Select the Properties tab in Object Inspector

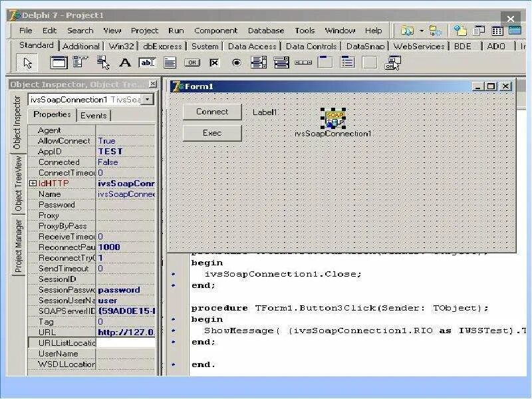pos(53,114)
